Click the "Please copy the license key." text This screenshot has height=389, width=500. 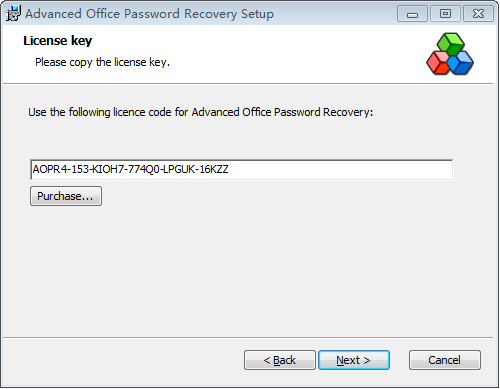coord(102,62)
